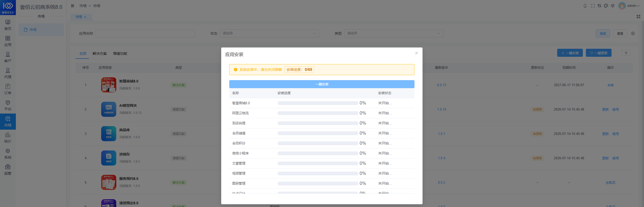Click the 进销存 app icon
Image resolution: width=644 pixels, height=207 pixels.
[109, 158]
